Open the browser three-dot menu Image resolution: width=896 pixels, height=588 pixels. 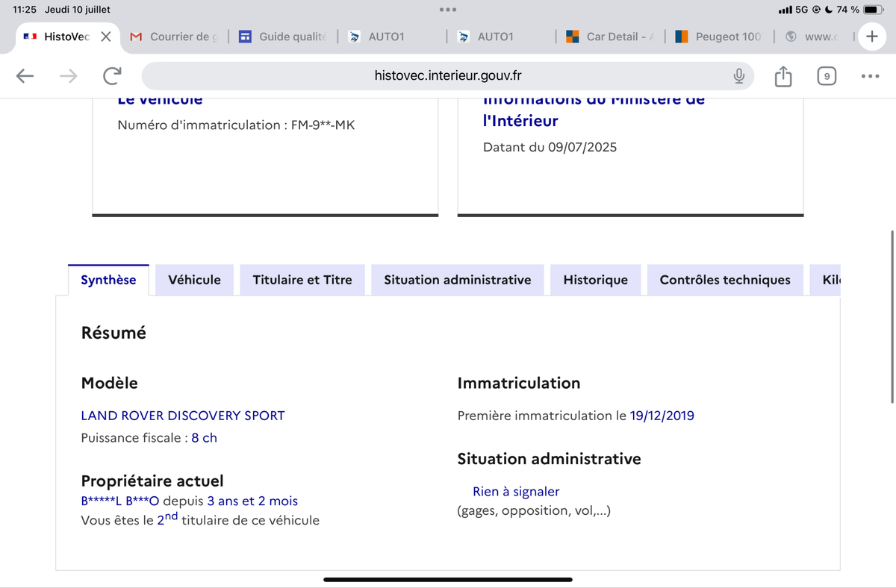(x=870, y=76)
